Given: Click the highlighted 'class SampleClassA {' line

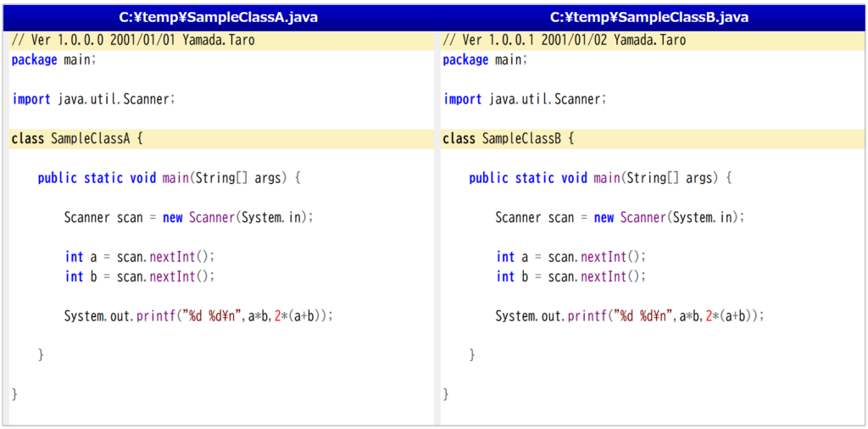Looking at the screenshot, I should tap(221, 139).
